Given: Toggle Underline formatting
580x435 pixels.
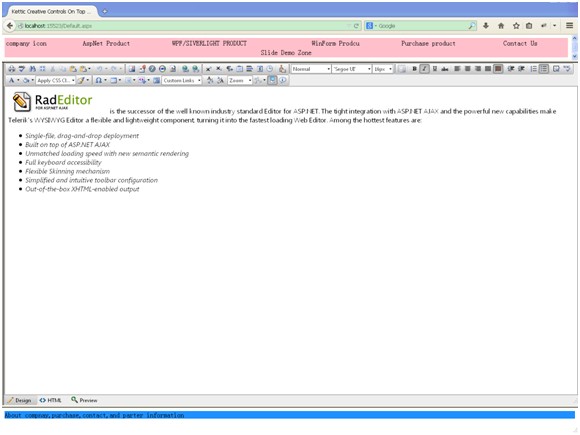Looking at the screenshot, I should [x=435, y=69].
